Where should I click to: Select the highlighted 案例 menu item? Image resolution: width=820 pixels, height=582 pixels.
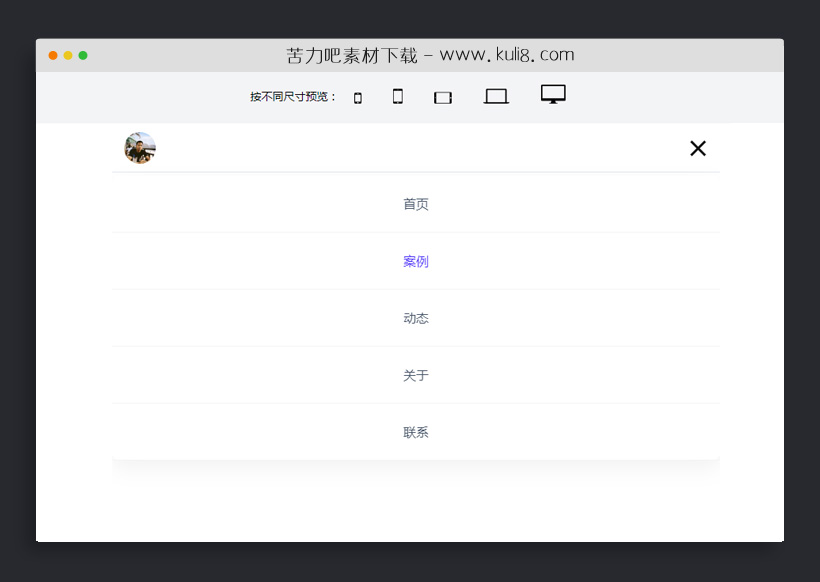coord(416,261)
